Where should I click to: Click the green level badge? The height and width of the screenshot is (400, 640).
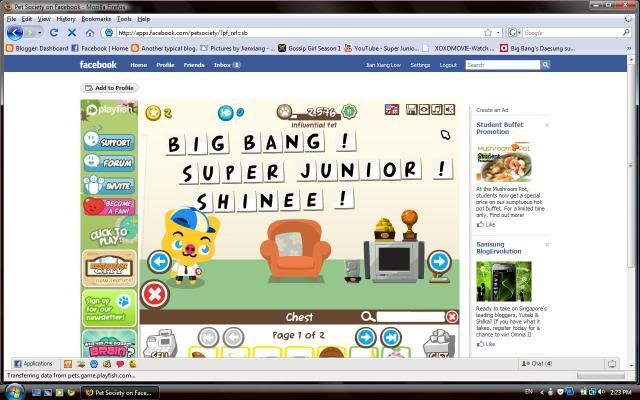tap(349, 111)
